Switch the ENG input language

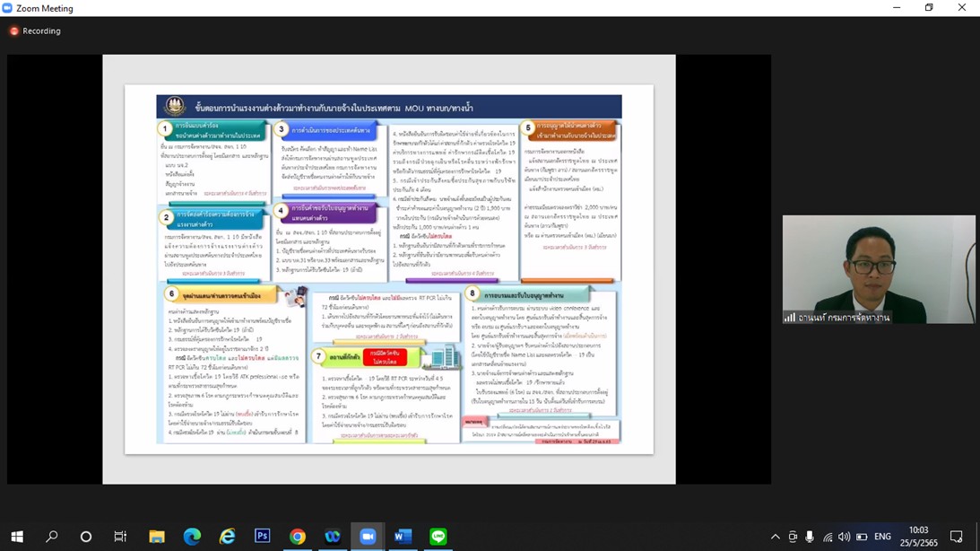[x=882, y=537]
